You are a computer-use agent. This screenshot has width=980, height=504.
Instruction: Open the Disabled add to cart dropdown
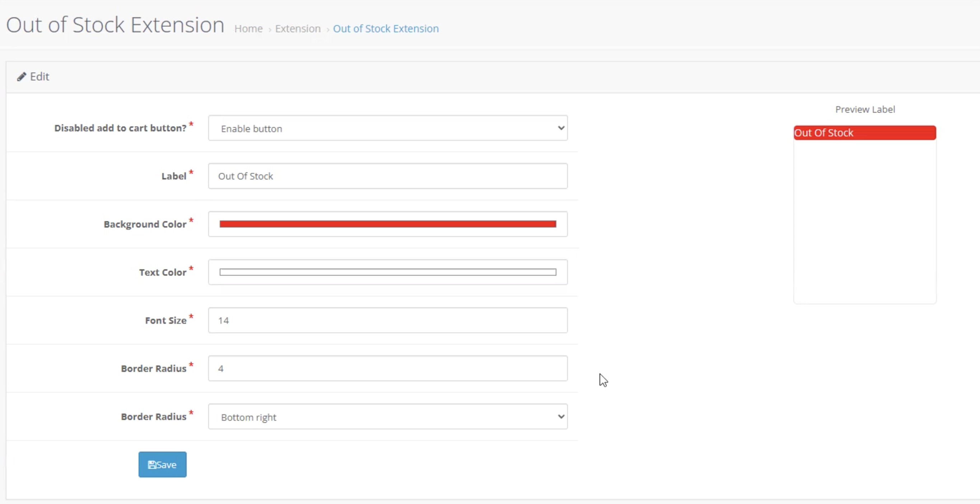coord(388,128)
